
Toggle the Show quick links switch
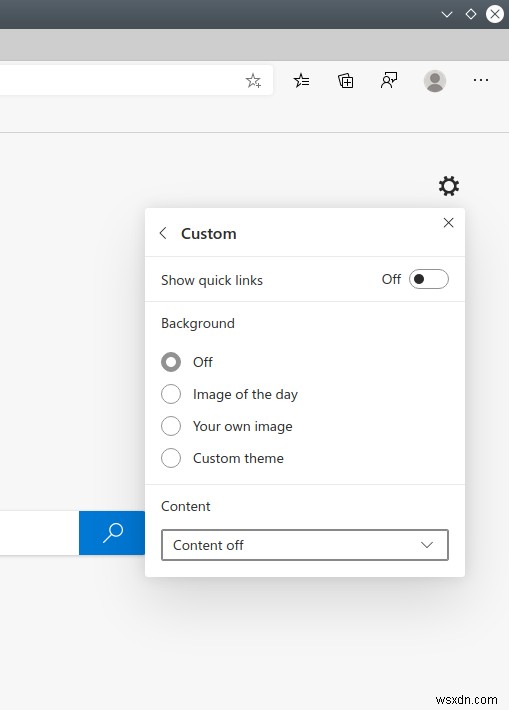[x=428, y=279]
